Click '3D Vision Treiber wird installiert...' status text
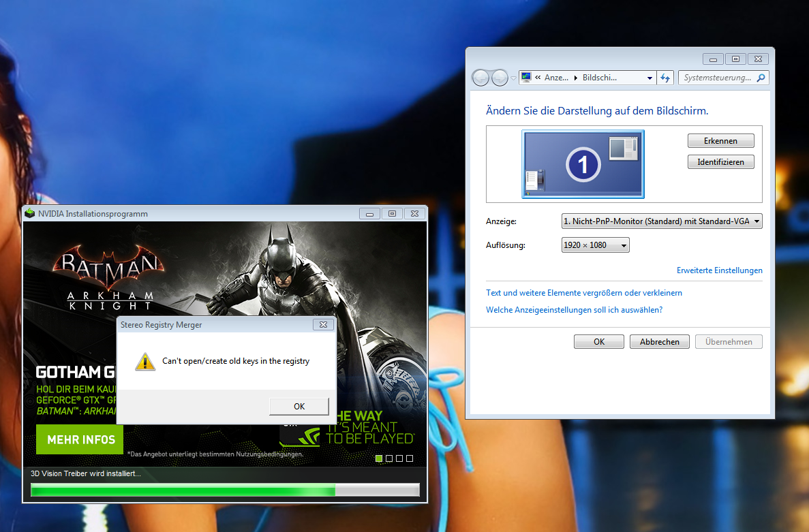Viewport: 809px width, 532px height. pos(86,473)
